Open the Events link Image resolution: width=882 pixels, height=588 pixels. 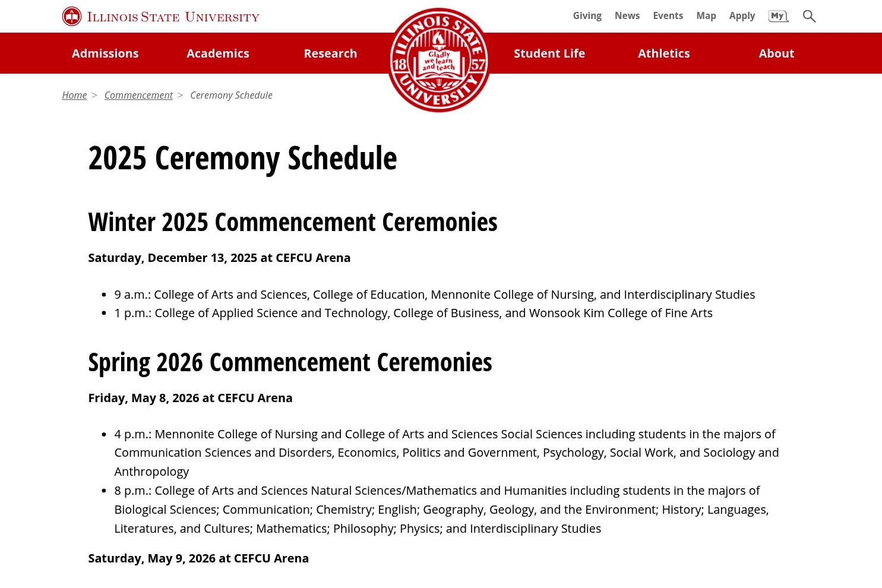668,15
